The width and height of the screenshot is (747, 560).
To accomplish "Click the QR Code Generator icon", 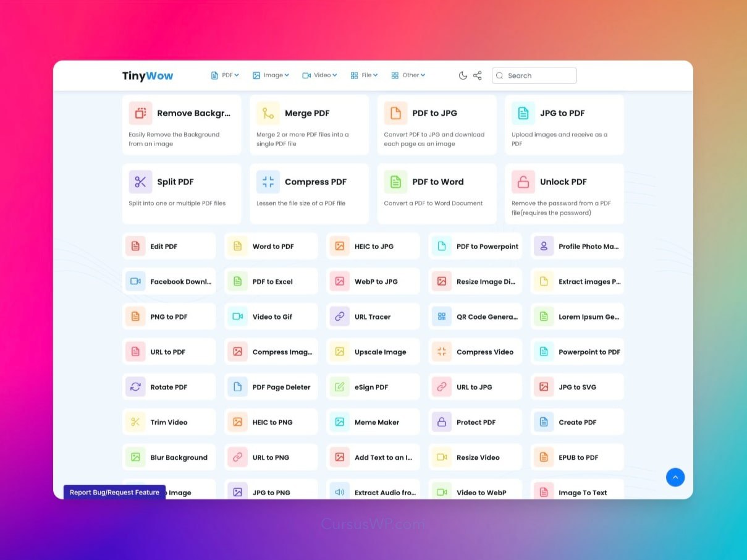I will click(442, 316).
